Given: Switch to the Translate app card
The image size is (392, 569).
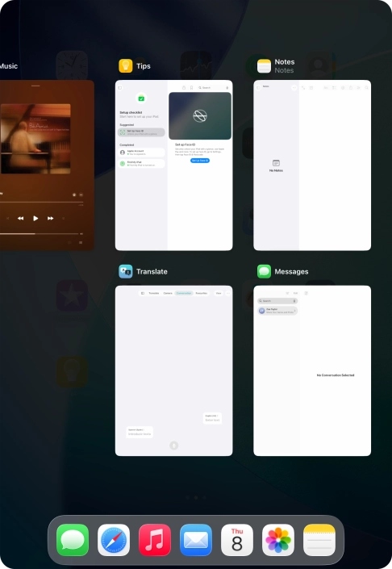Looking at the screenshot, I should coord(173,370).
